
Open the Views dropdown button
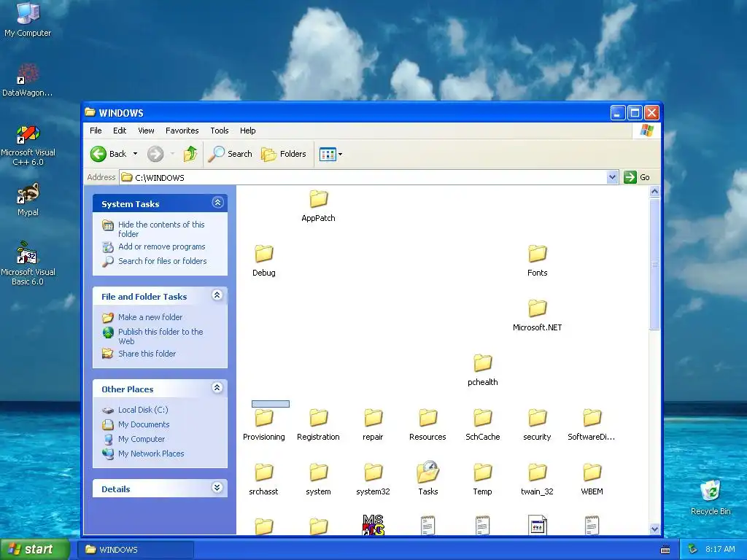pyautogui.click(x=330, y=154)
